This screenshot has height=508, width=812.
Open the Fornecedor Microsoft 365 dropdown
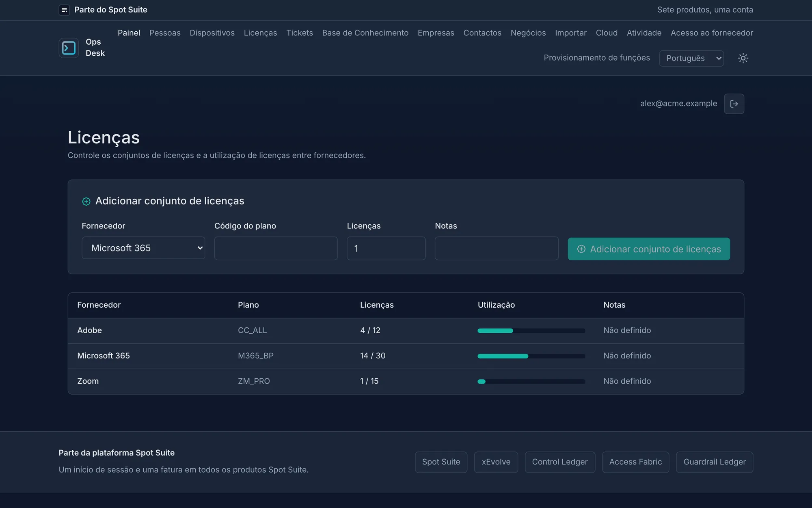(143, 248)
